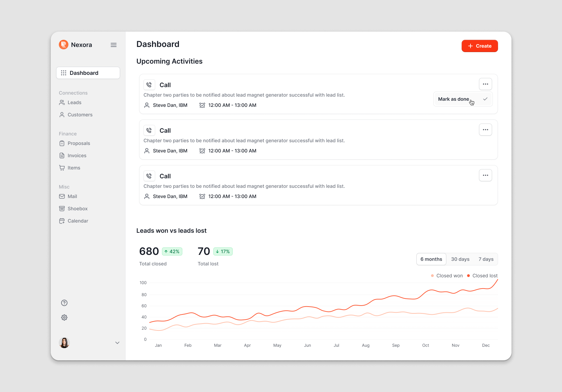The height and width of the screenshot is (392, 562).
Task: Click the Shoebox archive icon
Action: pyautogui.click(x=62, y=209)
